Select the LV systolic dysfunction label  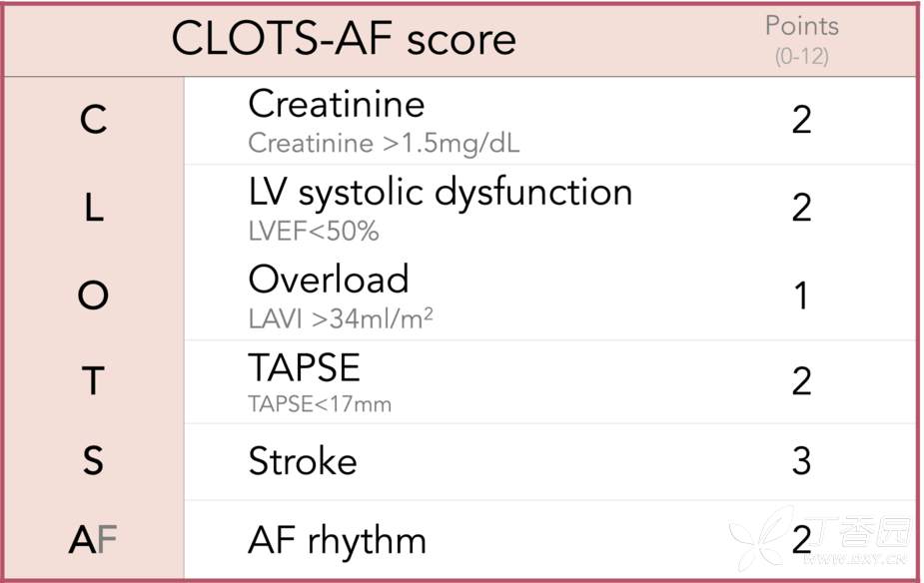point(440,192)
